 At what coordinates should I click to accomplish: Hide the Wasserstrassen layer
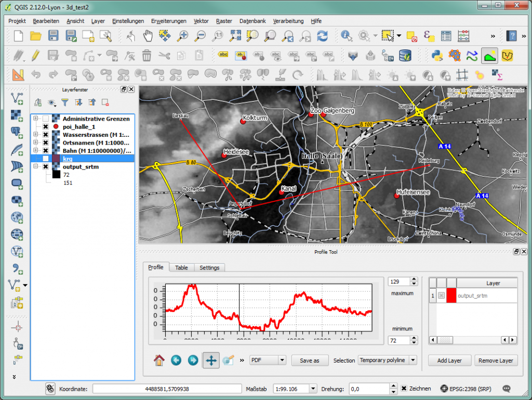click(46, 135)
